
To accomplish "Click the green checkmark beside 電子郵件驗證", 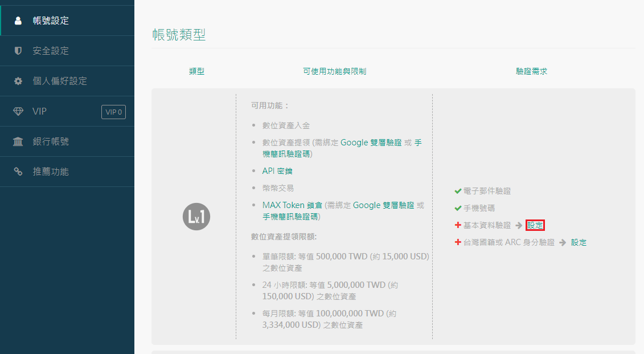I will 458,191.
